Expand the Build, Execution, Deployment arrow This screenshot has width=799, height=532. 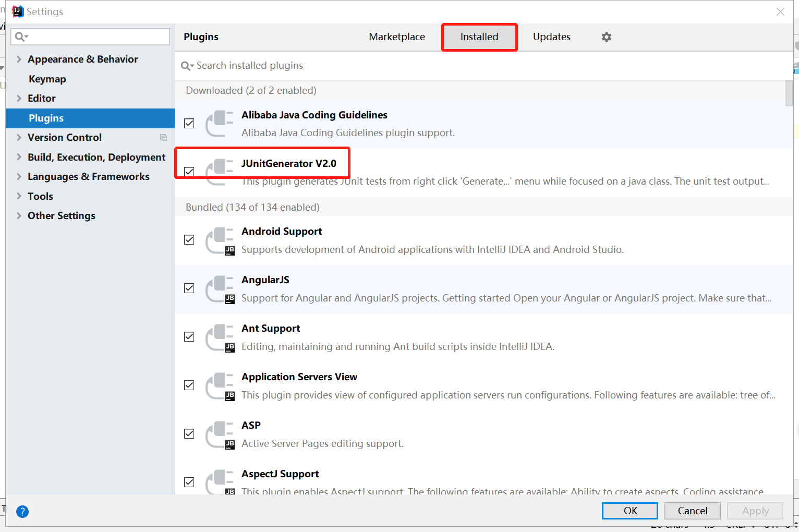pyautogui.click(x=19, y=157)
